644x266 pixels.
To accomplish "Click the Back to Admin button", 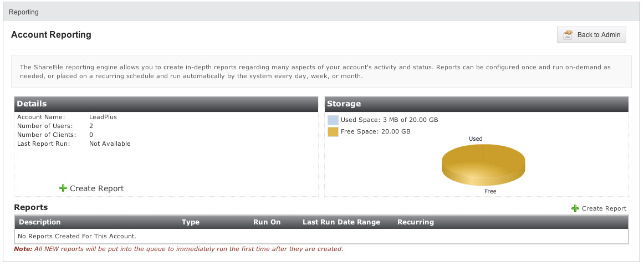I will click(591, 35).
